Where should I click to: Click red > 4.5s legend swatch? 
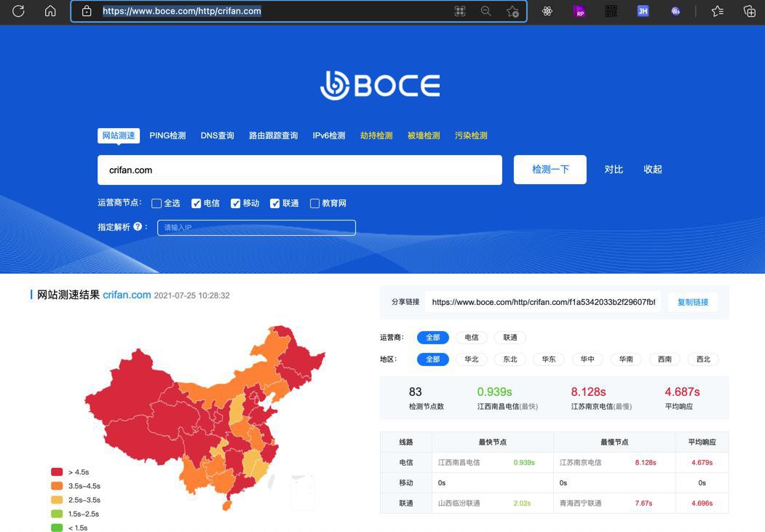point(57,472)
